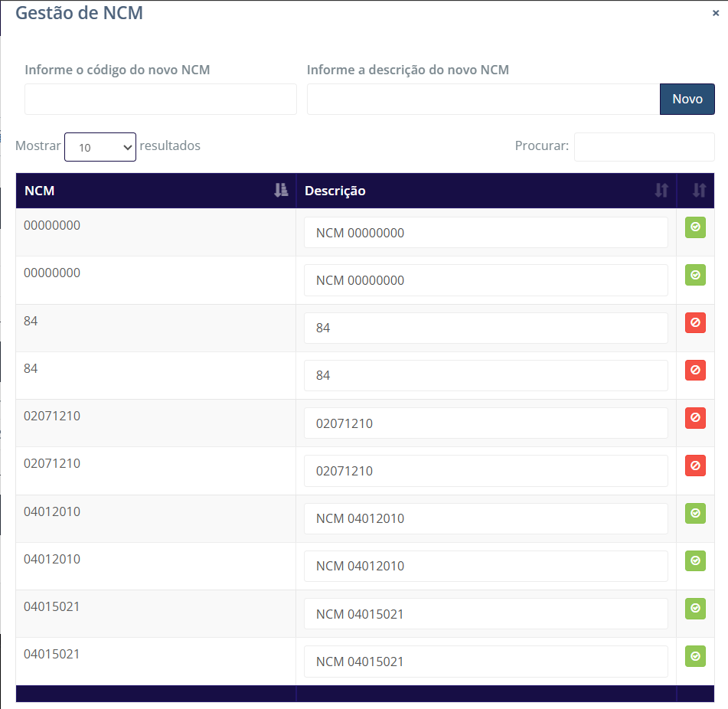Toggle status of the second 84 row

(695, 371)
